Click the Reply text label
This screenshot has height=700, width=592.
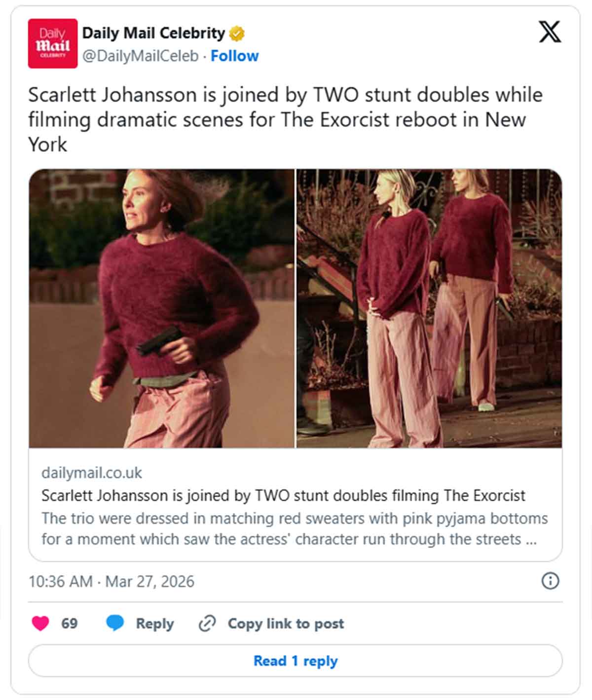[155, 624]
